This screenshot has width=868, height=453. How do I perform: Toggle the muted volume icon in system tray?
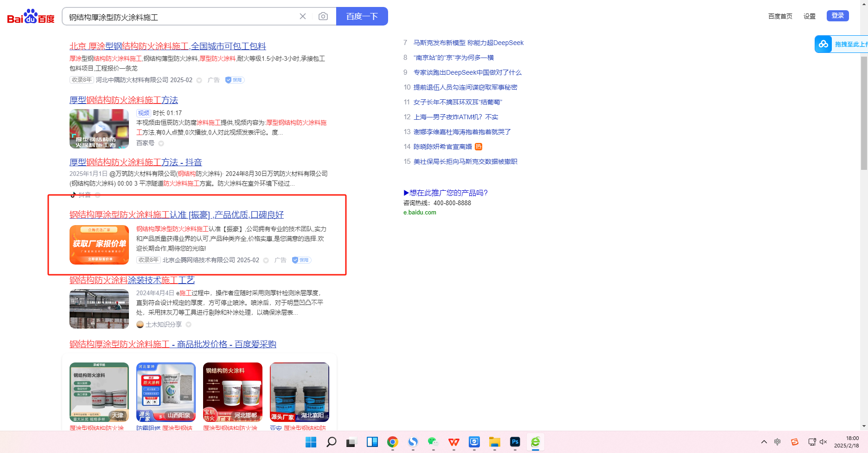pyautogui.click(x=823, y=442)
